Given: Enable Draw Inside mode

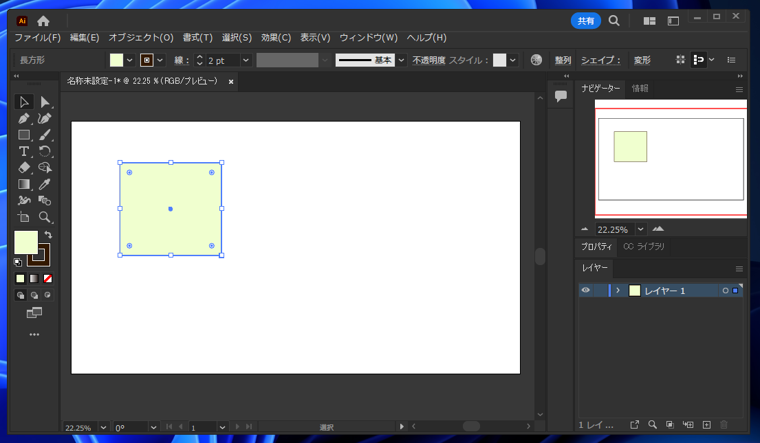Looking at the screenshot, I should [x=48, y=295].
